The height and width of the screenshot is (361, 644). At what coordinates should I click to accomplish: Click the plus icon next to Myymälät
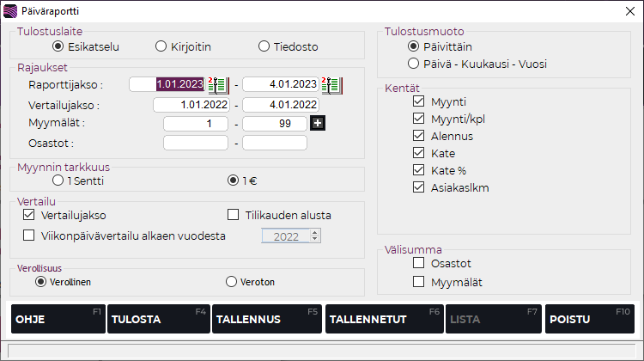(x=317, y=123)
